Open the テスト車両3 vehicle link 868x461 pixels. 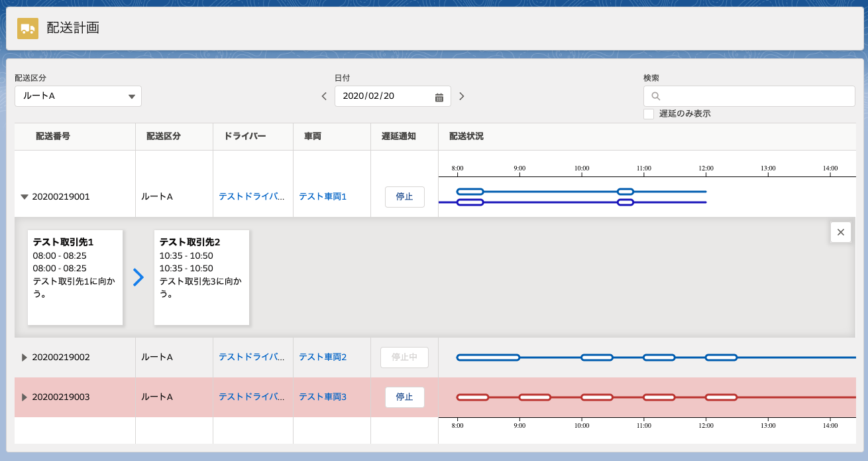pos(323,397)
